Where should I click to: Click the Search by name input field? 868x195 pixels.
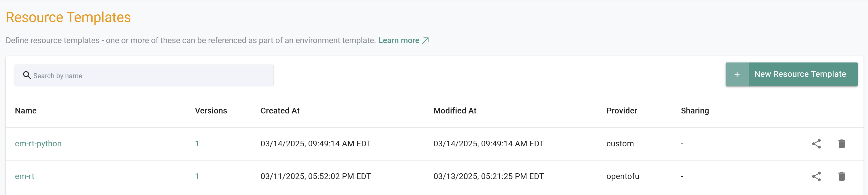pyautogui.click(x=135, y=75)
